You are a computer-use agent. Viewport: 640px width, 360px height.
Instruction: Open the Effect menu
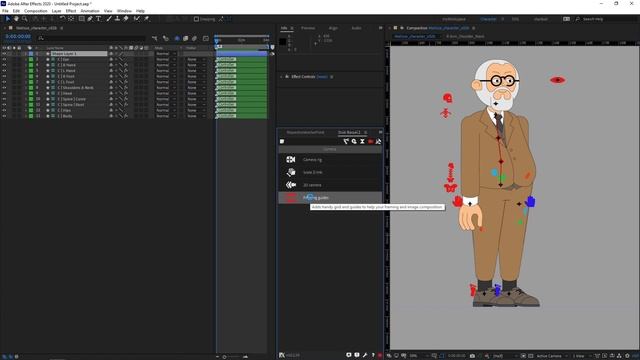tap(71, 11)
